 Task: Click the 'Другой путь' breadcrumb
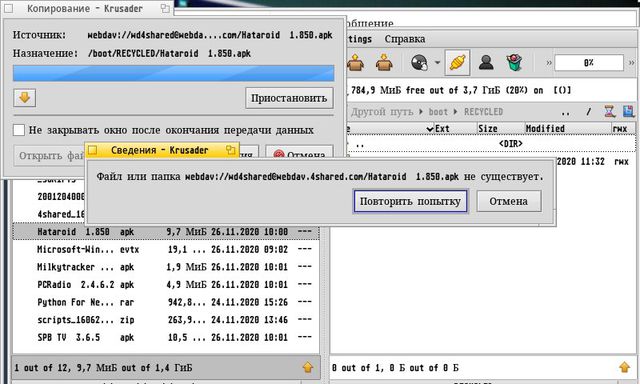tap(382, 111)
